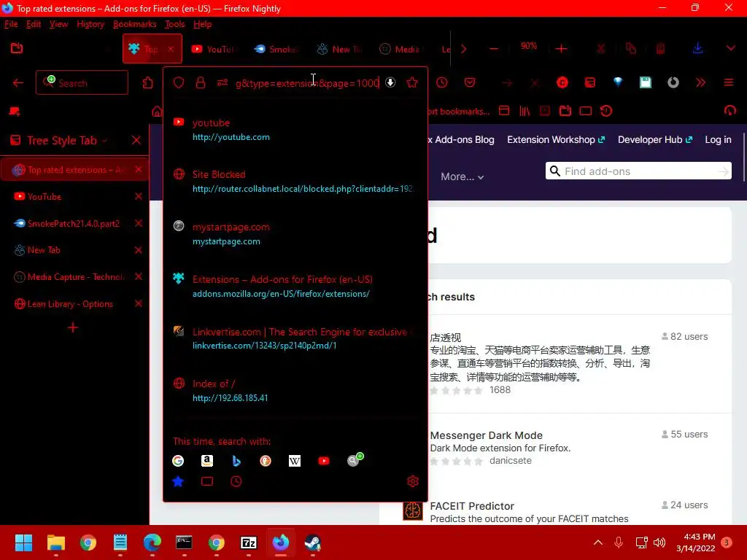Screen dimensions: 747x560
Task: Switch to New Tab in tab strip
Action: (x=340, y=49)
